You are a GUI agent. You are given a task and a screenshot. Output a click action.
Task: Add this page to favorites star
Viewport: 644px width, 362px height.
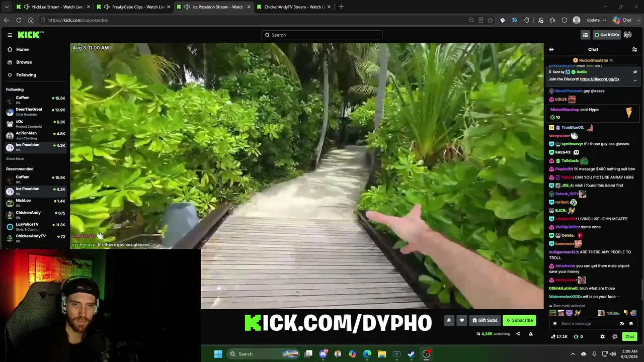tap(491, 20)
